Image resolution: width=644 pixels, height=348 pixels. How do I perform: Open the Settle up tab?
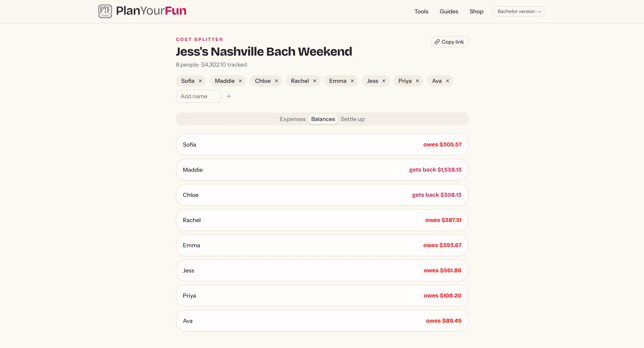click(352, 119)
